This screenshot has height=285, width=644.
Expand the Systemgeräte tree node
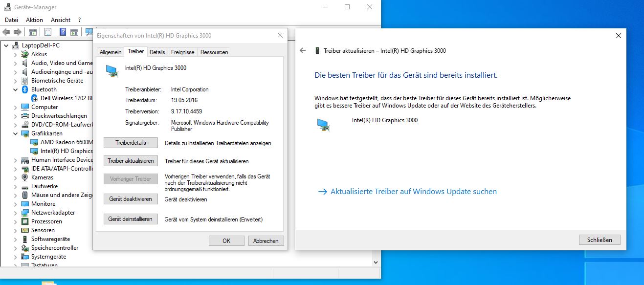click(16, 257)
